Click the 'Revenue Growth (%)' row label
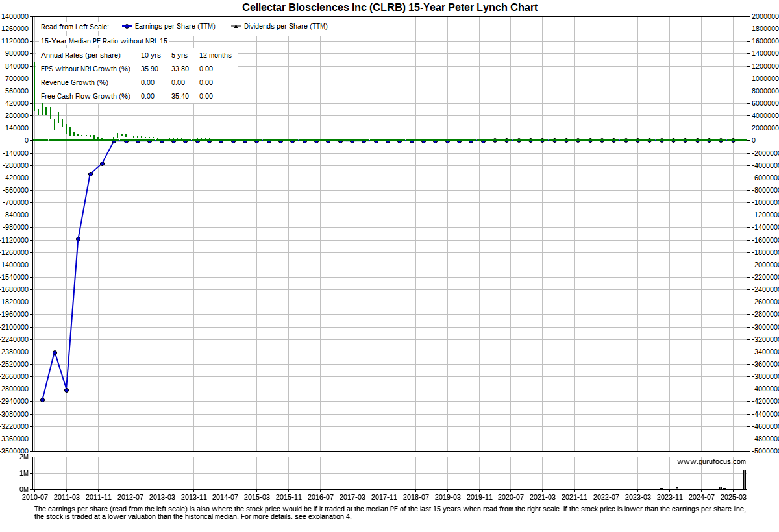The height and width of the screenshot is (532, 779). pyautogui.click(x=75, y=82)
